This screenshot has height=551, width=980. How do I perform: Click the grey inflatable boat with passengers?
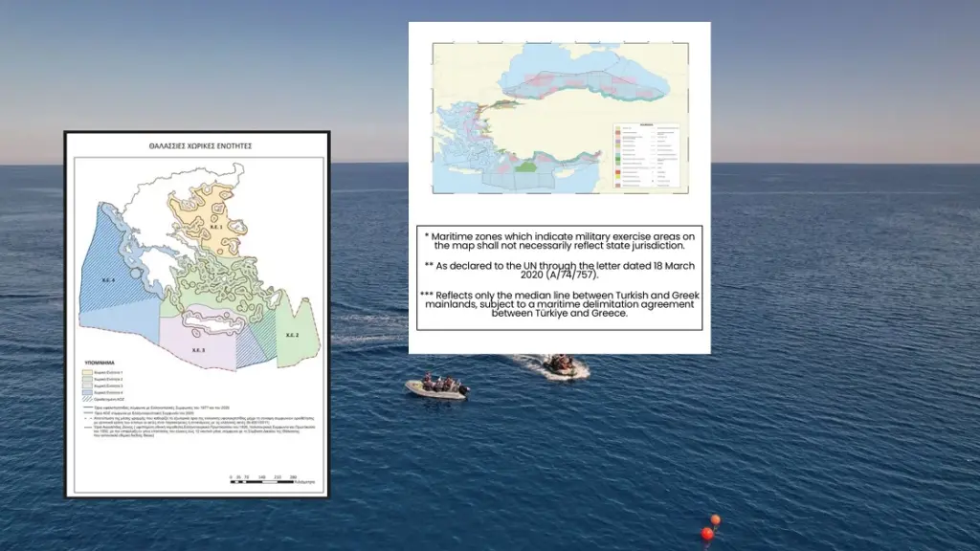click(x=436, y=386)
